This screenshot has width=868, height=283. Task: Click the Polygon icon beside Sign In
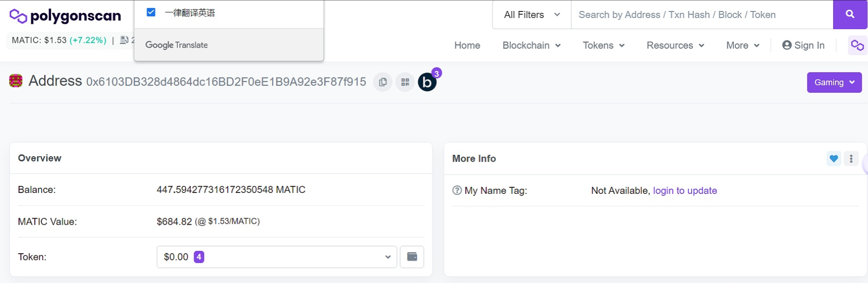[x=857, y=45]
